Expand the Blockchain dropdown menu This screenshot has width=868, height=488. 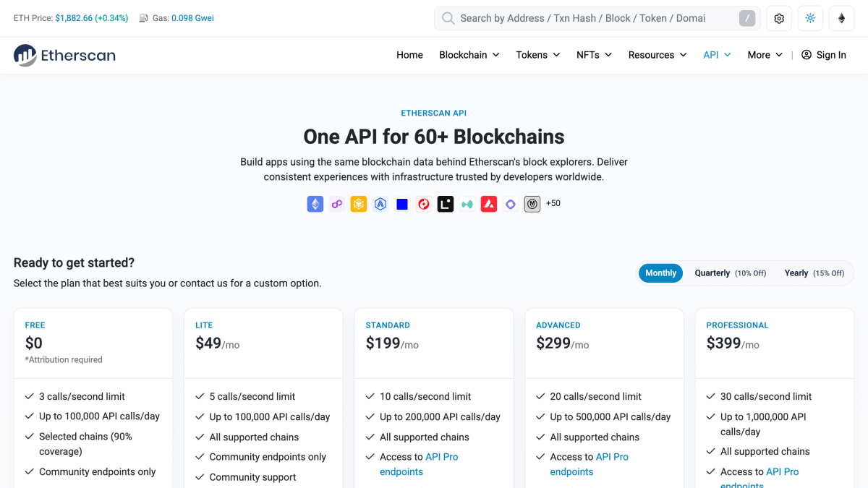(x=469, y=55)
